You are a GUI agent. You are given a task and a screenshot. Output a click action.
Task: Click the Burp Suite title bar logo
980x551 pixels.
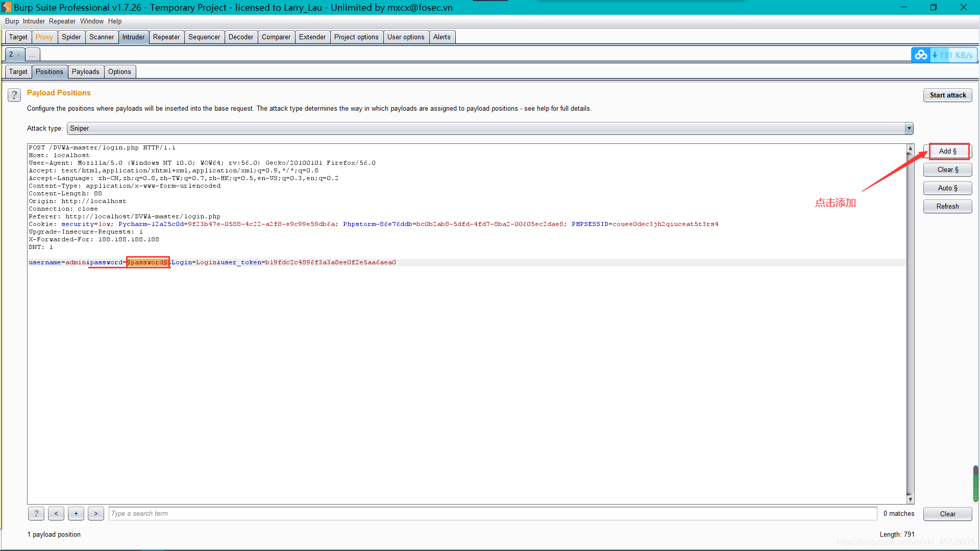point(6,7)
